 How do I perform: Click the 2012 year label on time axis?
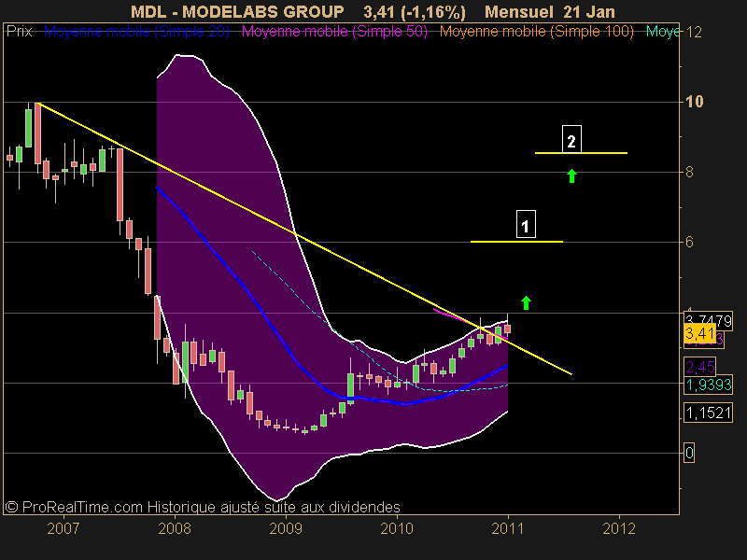point(619,528)
